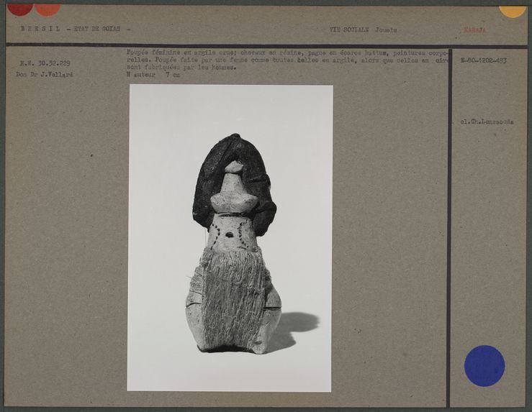This screenshot has width=532, height=412.
Task: Click the orange dot in top-right corner
Action: (x=512, y=10)
